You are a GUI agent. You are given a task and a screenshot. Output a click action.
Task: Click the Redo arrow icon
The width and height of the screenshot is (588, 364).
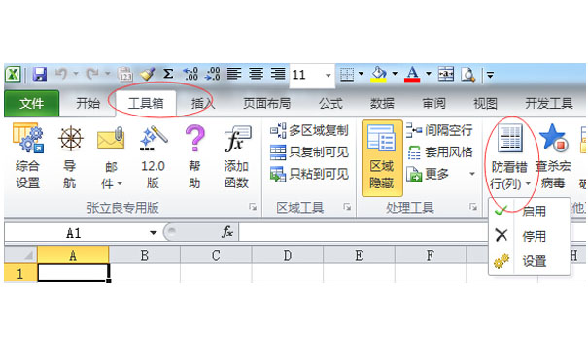[92, 74]
